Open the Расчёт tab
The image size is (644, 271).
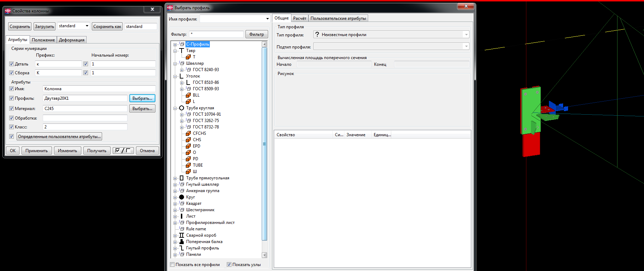point(300,18)
